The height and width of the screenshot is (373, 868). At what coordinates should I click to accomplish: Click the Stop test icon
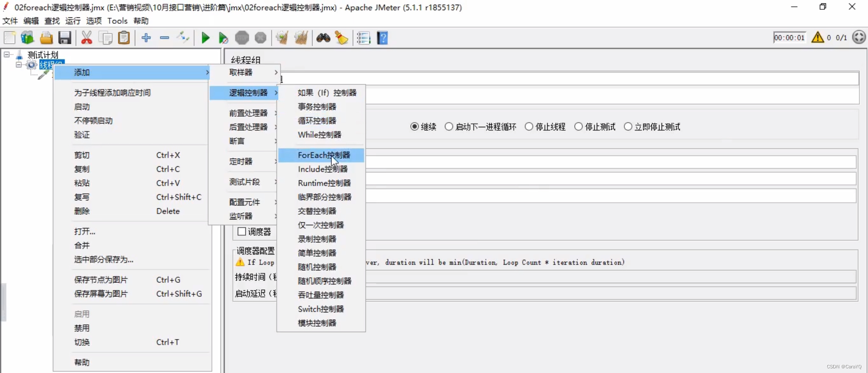tap(242, 38)
